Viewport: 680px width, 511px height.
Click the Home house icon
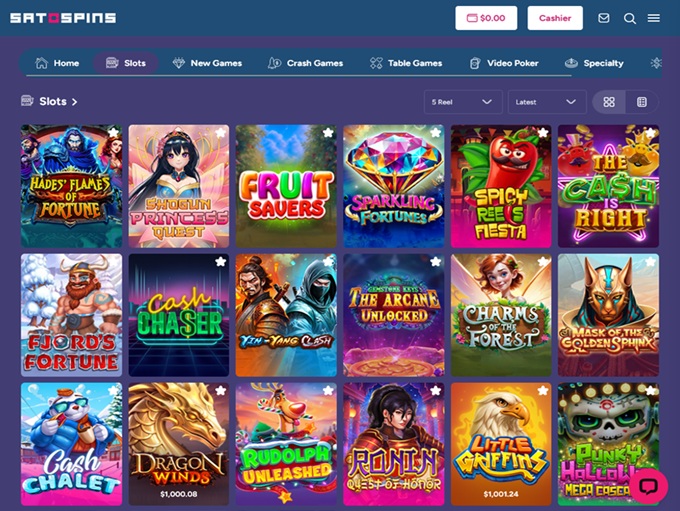[41, 63]
